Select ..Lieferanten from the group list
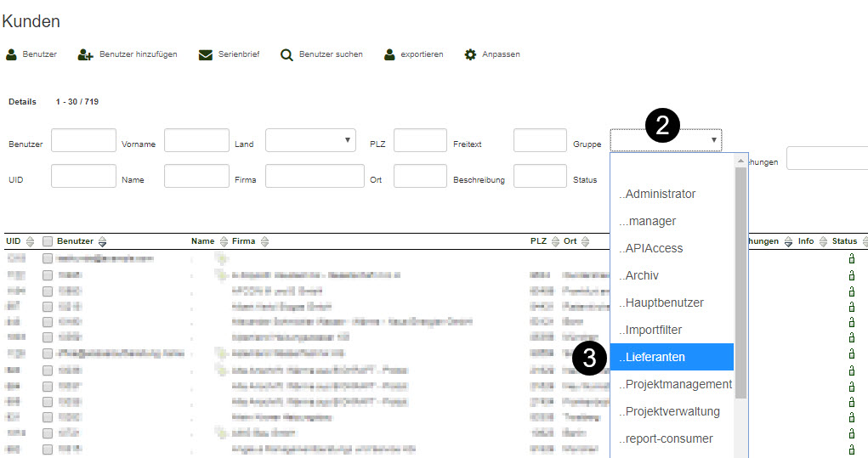This screenshot has width=868, height=458. (672, 357)
